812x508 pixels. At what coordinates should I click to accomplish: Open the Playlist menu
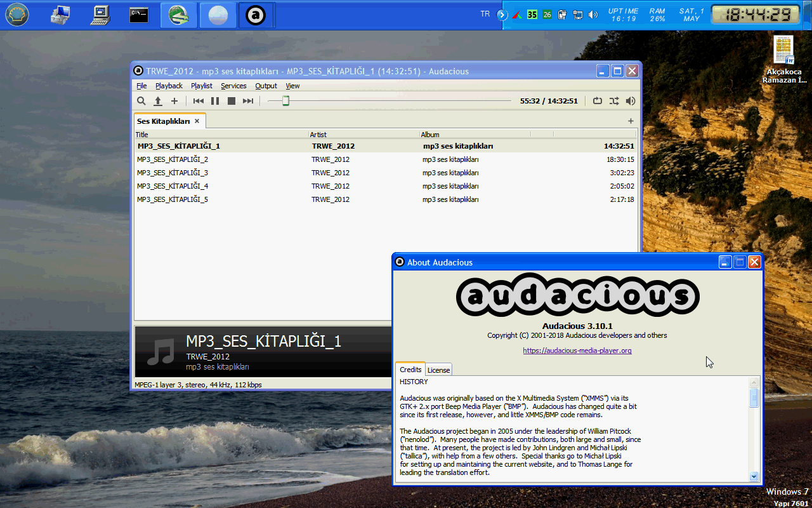point(202,86)
